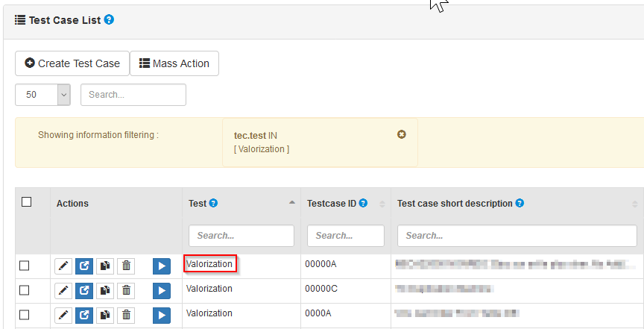Open the Test case short description help icon
This screenshot has width=644, height=329.
[520, 203]
